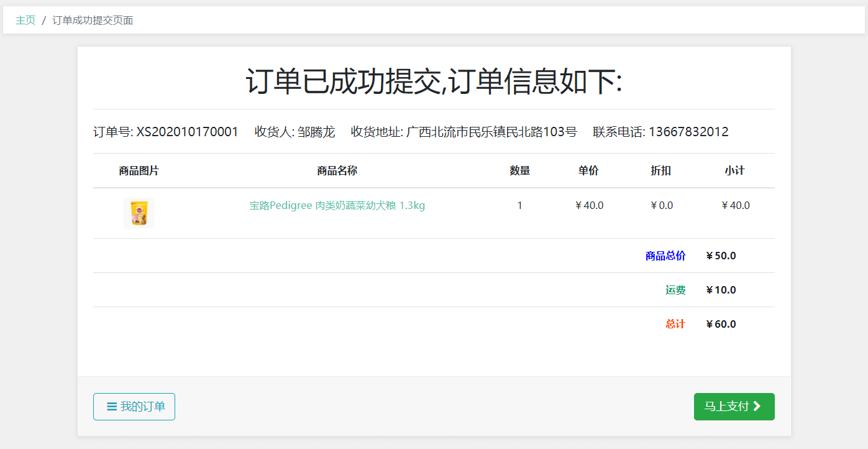Open the Pedigree dog food product thumbnail
Screen dimensions: 868x449
pyautogui.click(x=139, y=213)
